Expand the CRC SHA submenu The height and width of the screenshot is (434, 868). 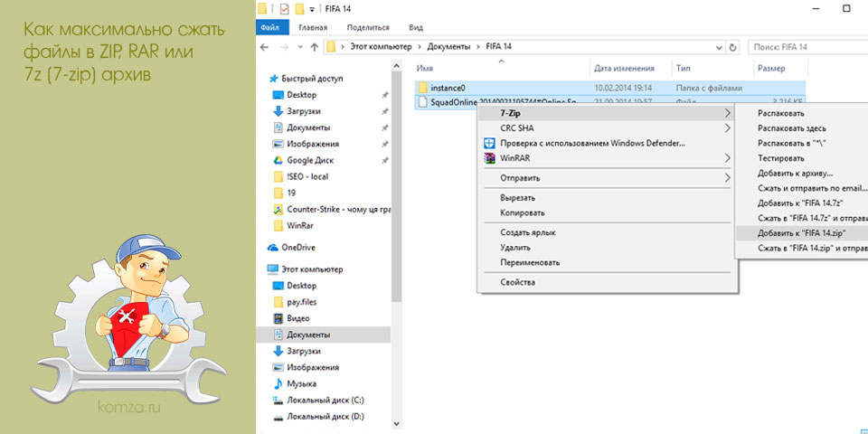pyautogui.click(x=608, y=128)
